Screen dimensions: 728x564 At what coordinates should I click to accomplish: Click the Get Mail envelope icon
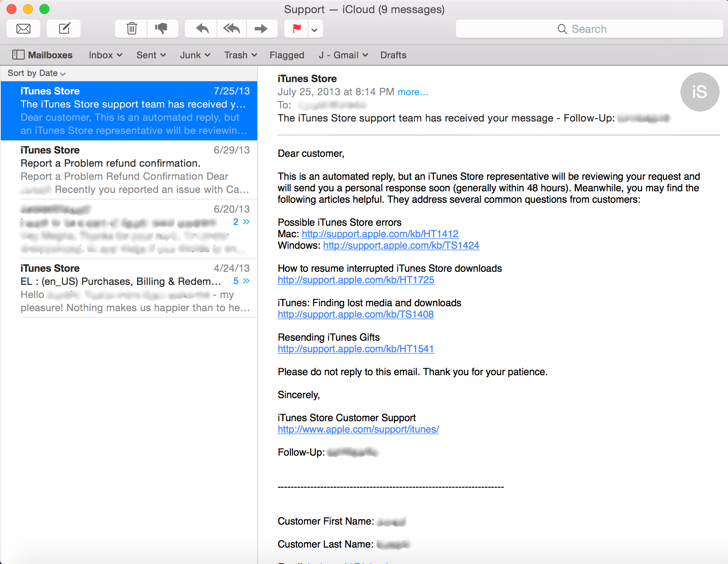pyautogui.click(x=23, y=29)
